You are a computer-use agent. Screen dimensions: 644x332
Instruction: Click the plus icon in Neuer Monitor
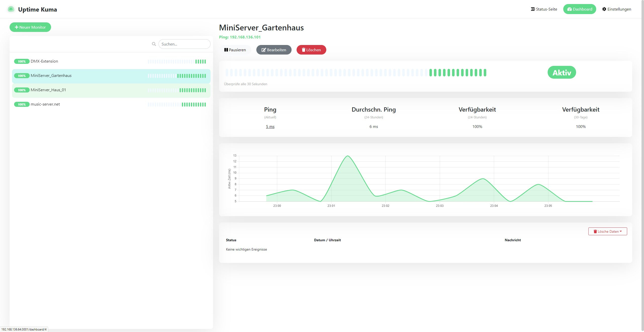(17, 27)
